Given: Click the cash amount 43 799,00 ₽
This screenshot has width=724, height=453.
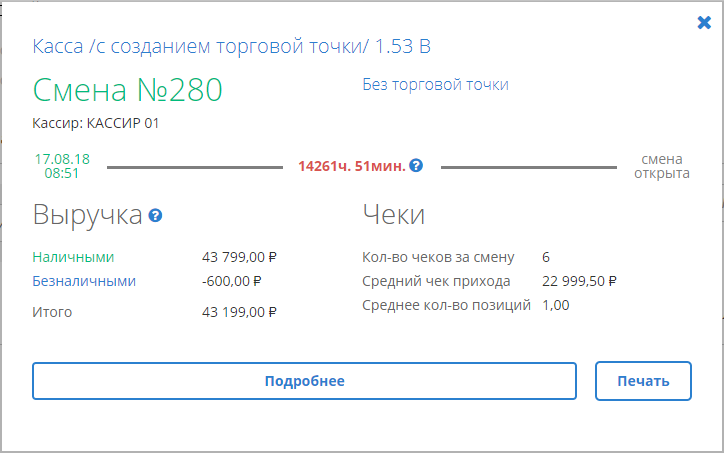Looking at the screenshot, I should [x=239, y=256].
